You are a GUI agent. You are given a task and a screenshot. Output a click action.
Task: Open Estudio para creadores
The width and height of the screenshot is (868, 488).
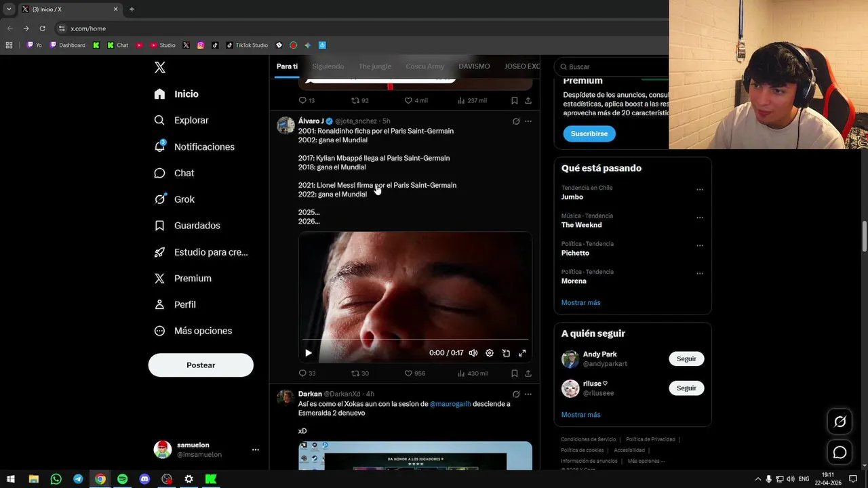point(201,252)
